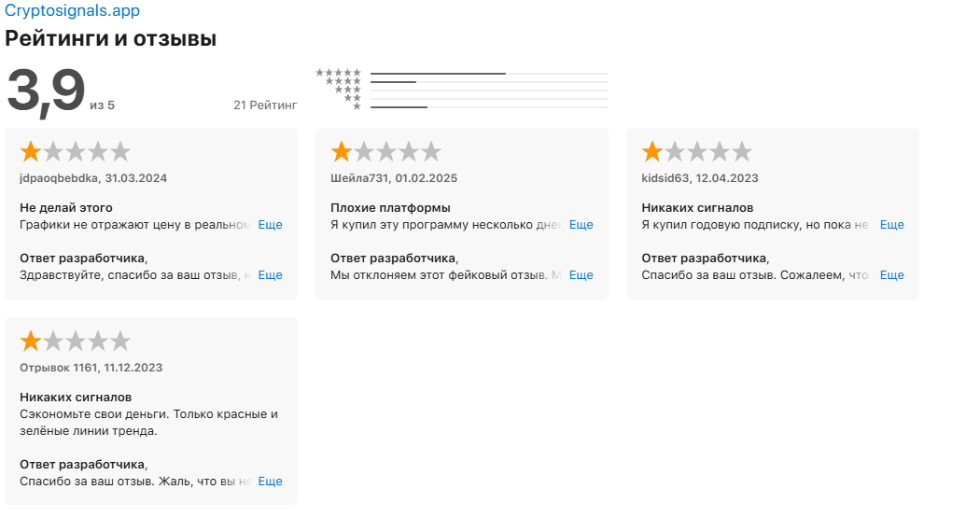The image size is (980, 517).
Task: Click the star rating on kidsid63's review
Action: [x=697, y=152]
